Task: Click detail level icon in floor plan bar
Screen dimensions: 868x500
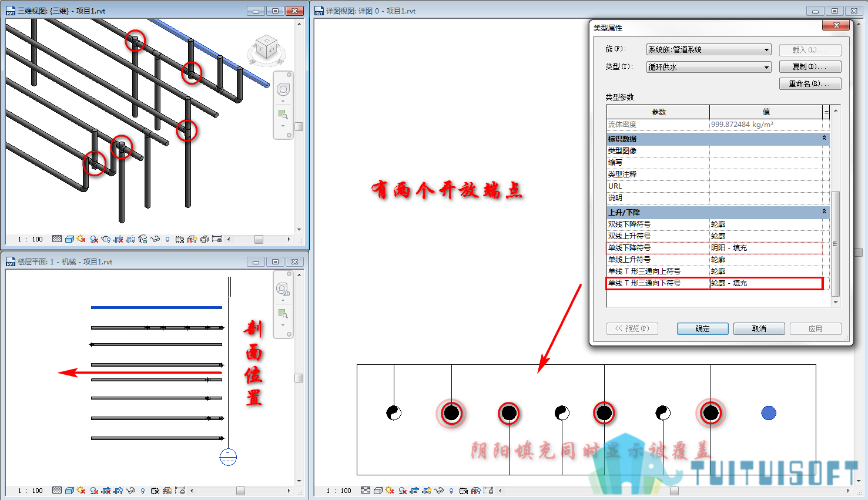Action: point(57,490)
